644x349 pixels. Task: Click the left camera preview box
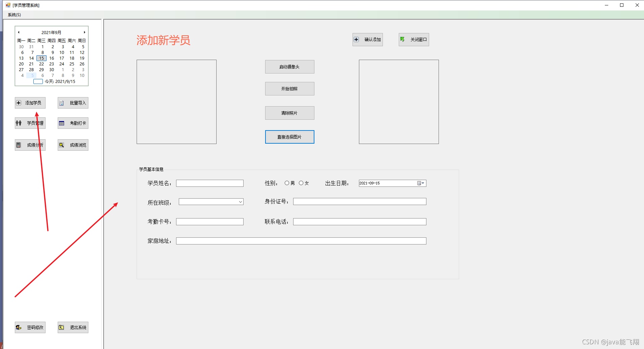tap(176, 102)
